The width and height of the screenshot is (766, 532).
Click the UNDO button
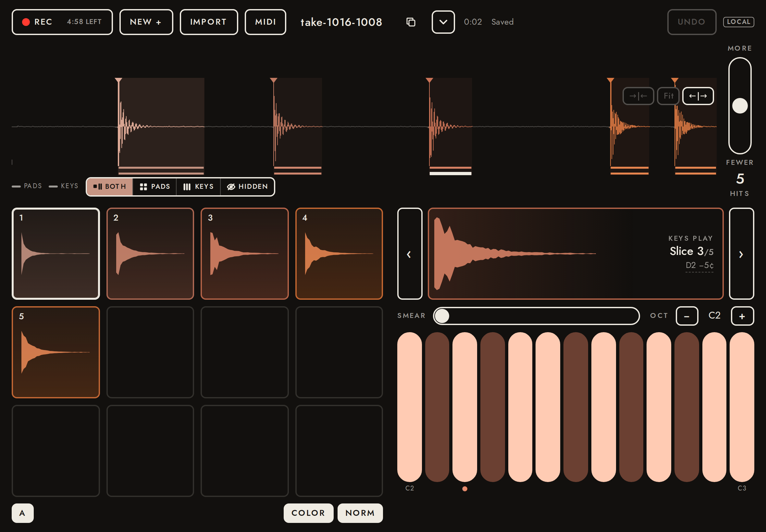coord(692,22)
